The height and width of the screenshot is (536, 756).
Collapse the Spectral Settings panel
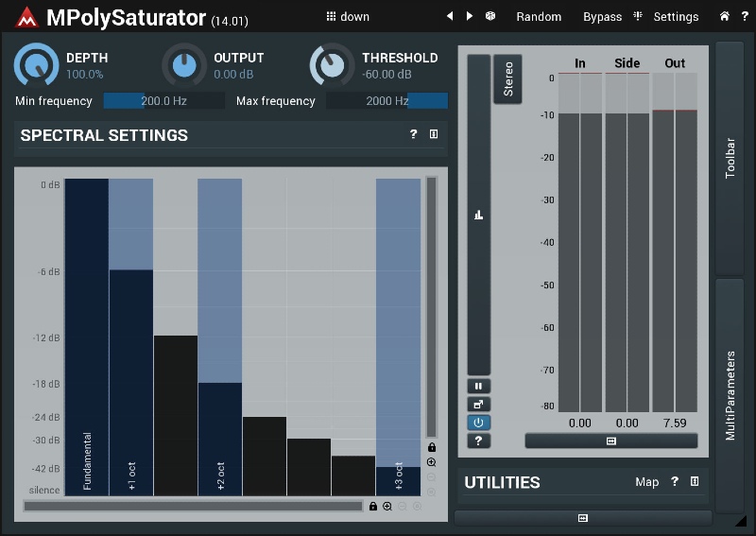click(x=434, y=135)
